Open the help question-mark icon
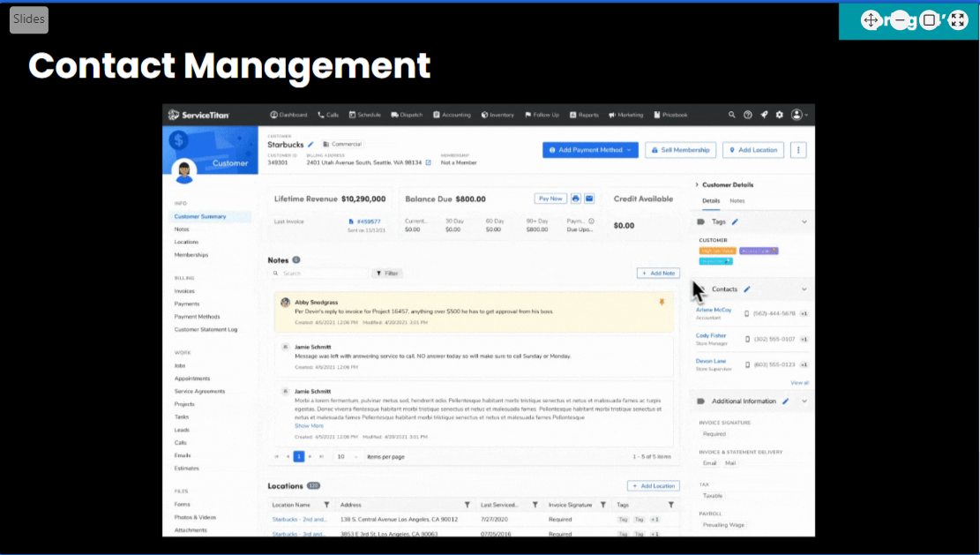This screenshot has width=980, height=555. point(747,115)
